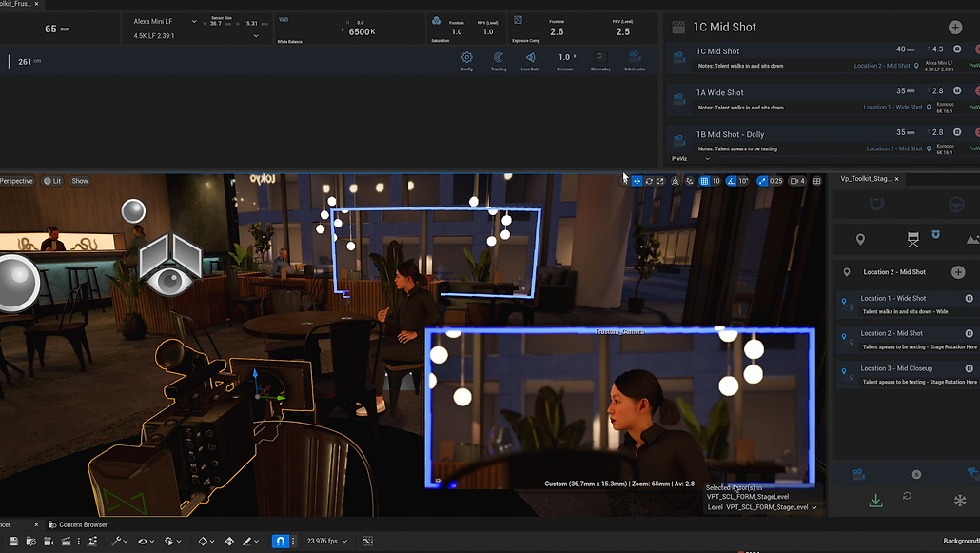Open Location 2 - Mid Shot link in 1C row
The image size is (980, 553).
tap(882, 66)
